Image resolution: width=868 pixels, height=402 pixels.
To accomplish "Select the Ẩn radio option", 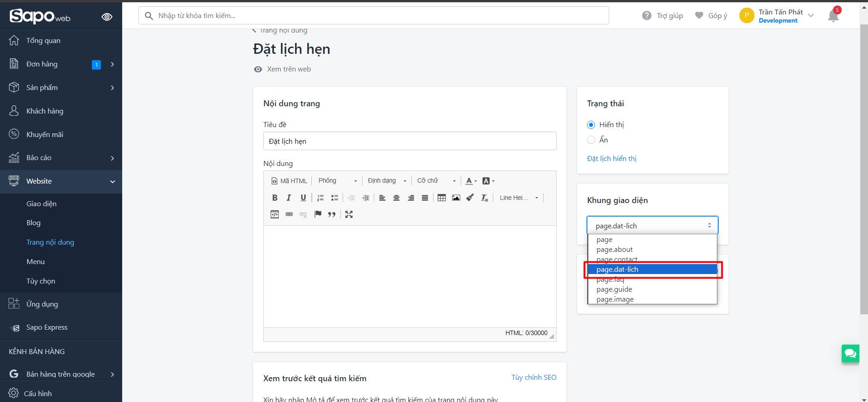I will (591, 140).
